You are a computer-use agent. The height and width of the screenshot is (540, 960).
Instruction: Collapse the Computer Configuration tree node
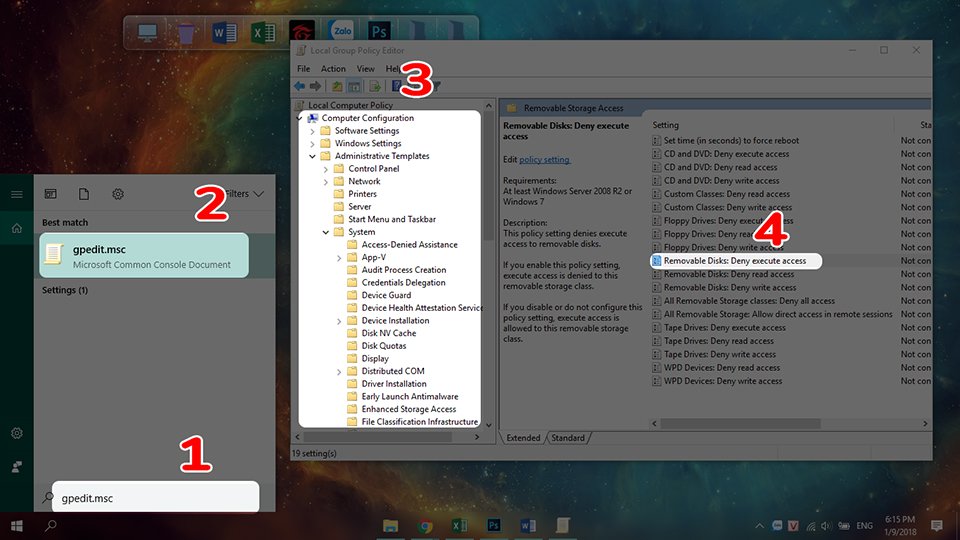pos(300,118)
